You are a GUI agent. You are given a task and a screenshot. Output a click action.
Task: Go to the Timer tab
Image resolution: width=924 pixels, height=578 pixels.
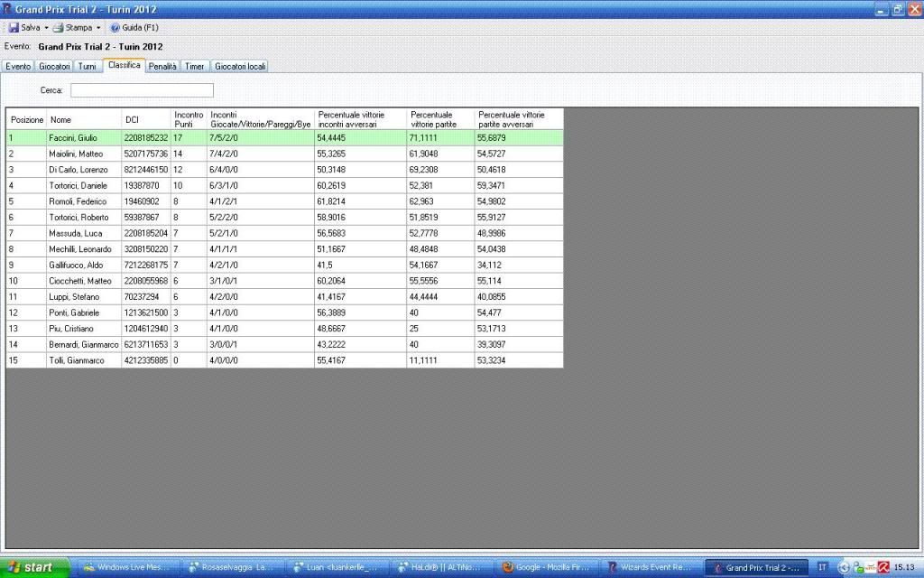point(195,67)
